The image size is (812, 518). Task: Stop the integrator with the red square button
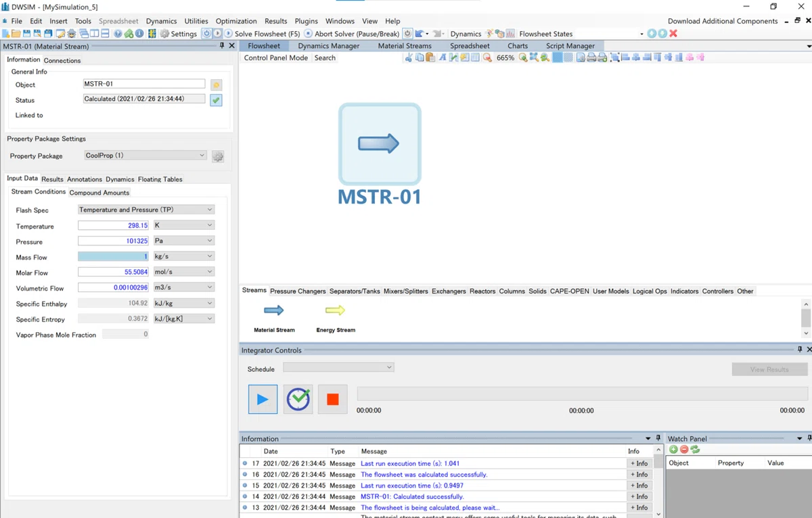(332, 399)
